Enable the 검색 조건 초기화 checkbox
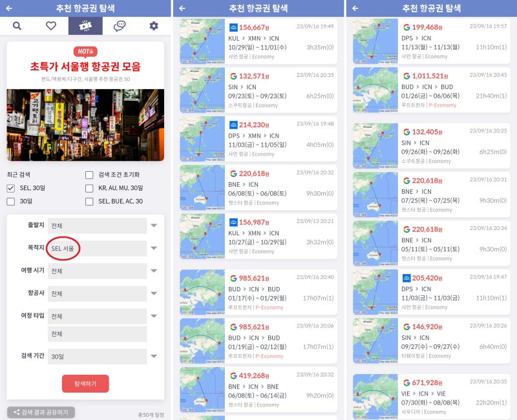517x420 pixels. pos(89,174)
